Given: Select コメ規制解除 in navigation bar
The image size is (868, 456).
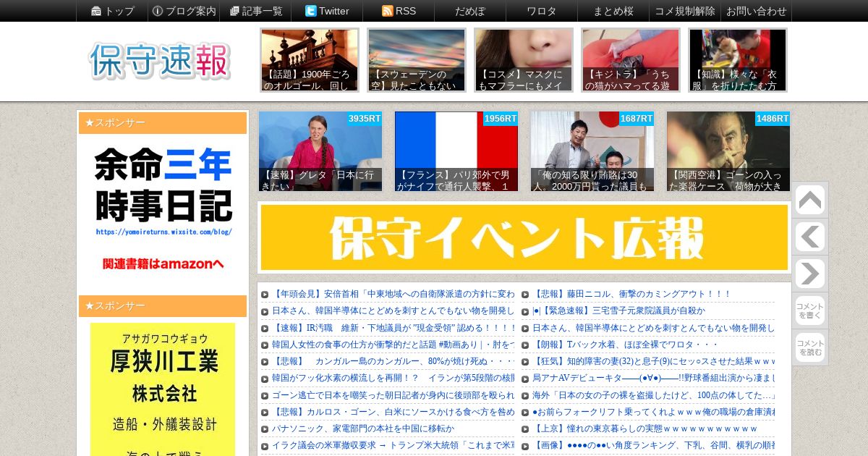Looking at the screenshot, I should tap(685, 11).
